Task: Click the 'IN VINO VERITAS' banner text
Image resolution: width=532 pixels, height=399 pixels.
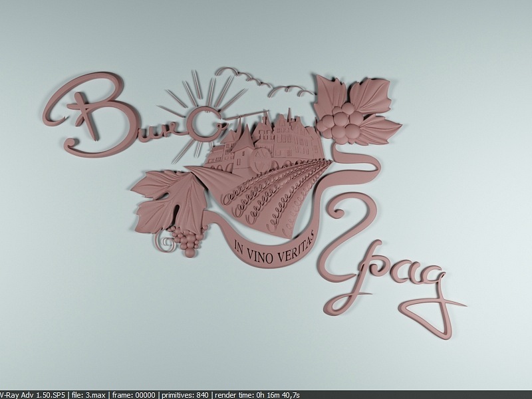Action: [x=275, y=248]
